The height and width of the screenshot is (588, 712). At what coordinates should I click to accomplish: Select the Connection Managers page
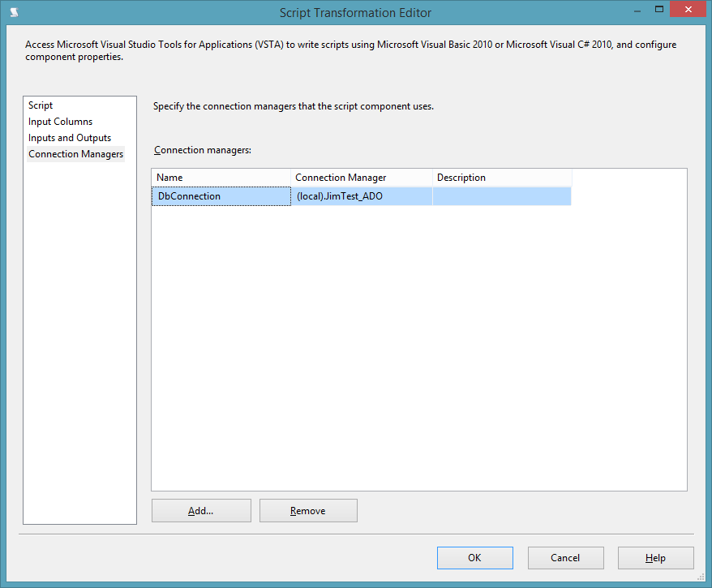click(75, 153)
